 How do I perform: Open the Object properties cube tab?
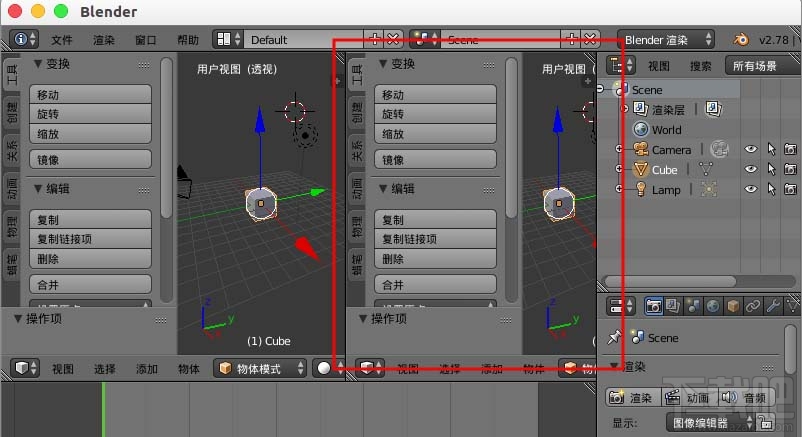point(733,306)
